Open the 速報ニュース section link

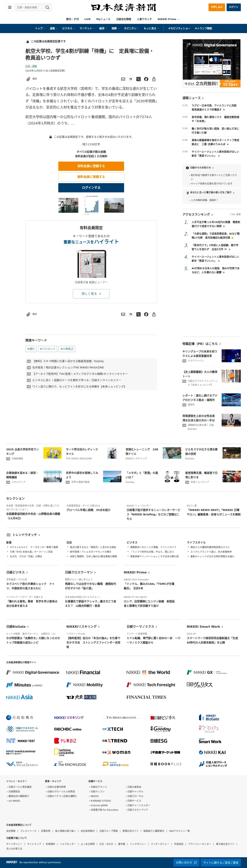pyautogui.click(x=193, y=98)
